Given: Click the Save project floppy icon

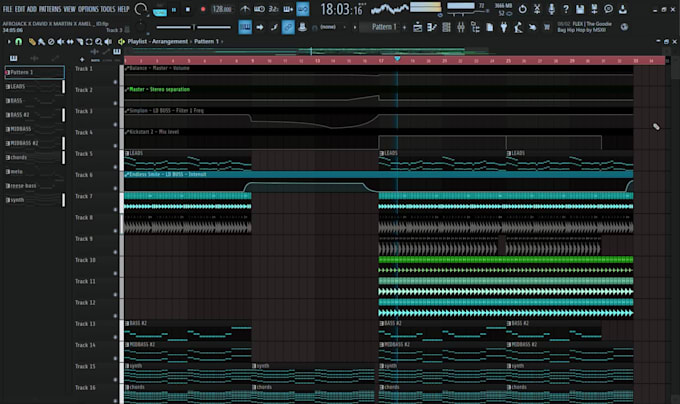Looking at the screenshot, I should point(580,9).
